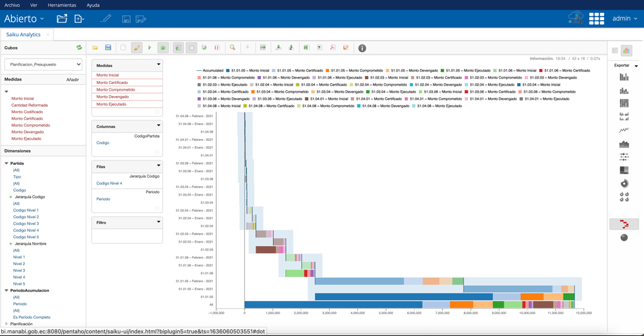This screenshot has width=644, height=336.
Task: Toggle the chart view mode button
Action: 627,51
